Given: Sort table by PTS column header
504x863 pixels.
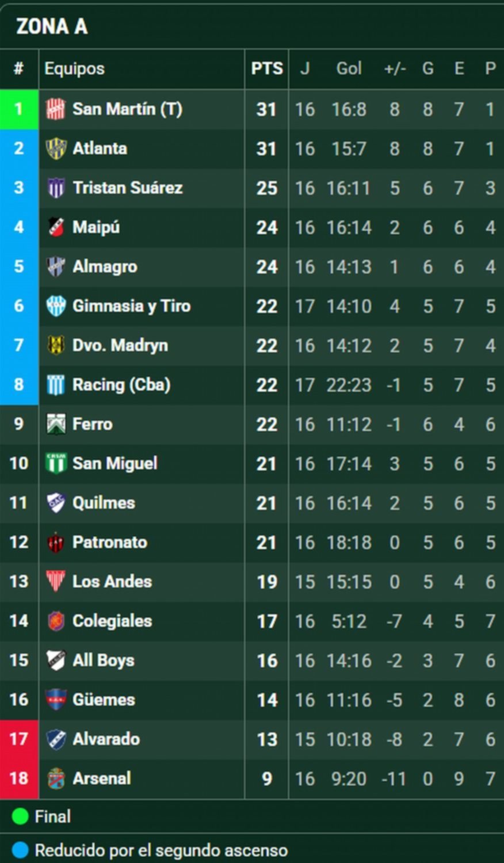Looking at the screenshot, I should tap(267, 68).
